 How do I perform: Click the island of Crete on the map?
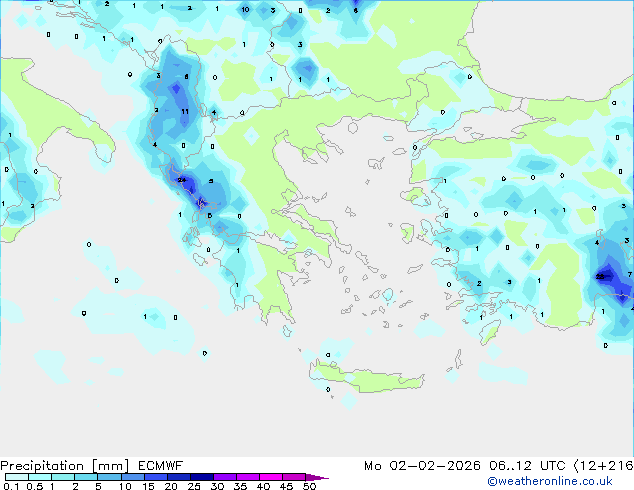coord(368,378)
